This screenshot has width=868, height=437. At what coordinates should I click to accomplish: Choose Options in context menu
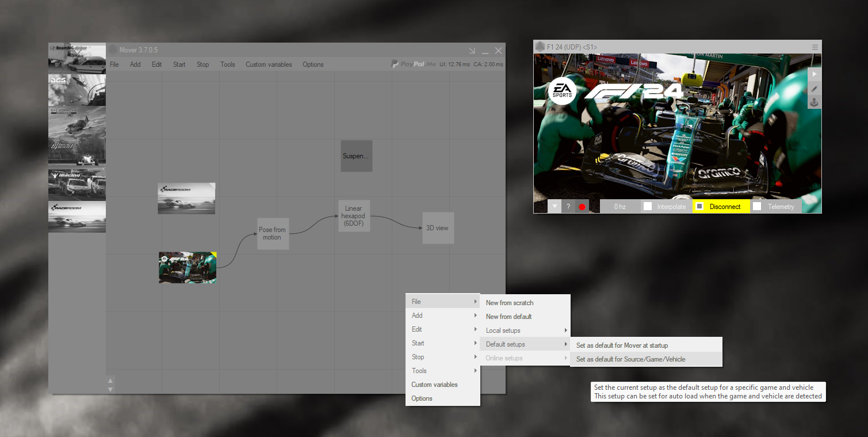click(x=443, y=398)
